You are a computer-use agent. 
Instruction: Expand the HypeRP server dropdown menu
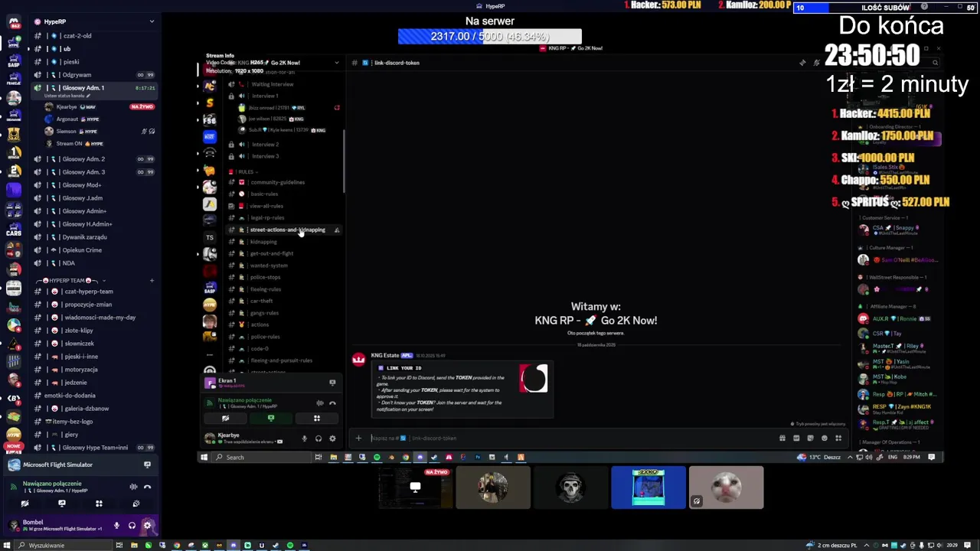152,21
